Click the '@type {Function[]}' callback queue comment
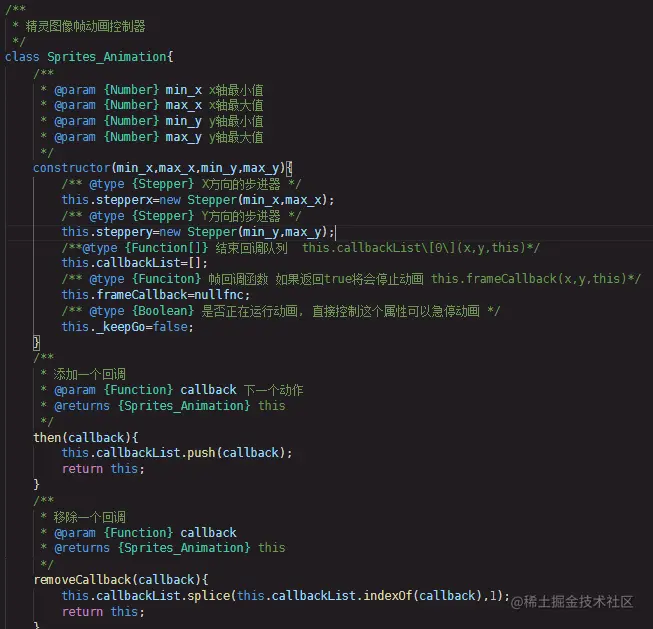This screenshot has width=653, height=629. tap(301, 248)
